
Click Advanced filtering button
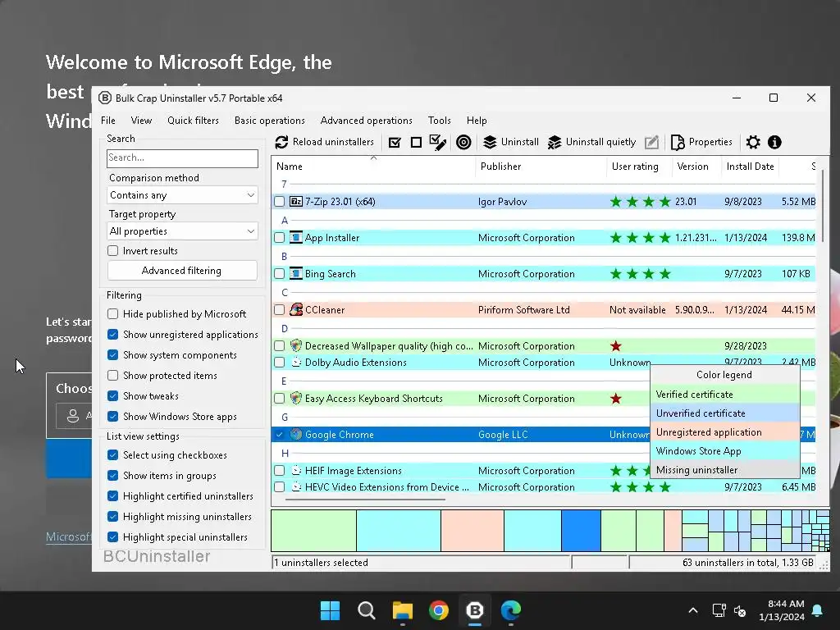[182, 271]
